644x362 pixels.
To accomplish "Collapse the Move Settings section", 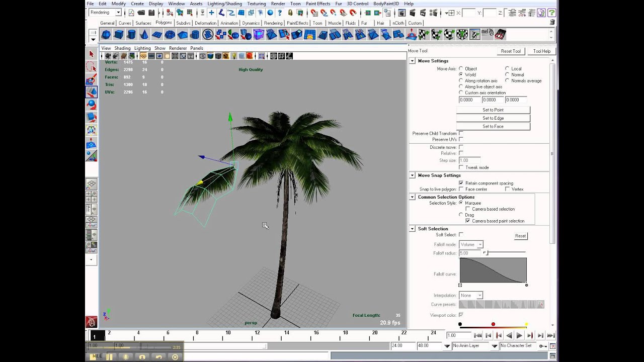I will pos(412,61).
